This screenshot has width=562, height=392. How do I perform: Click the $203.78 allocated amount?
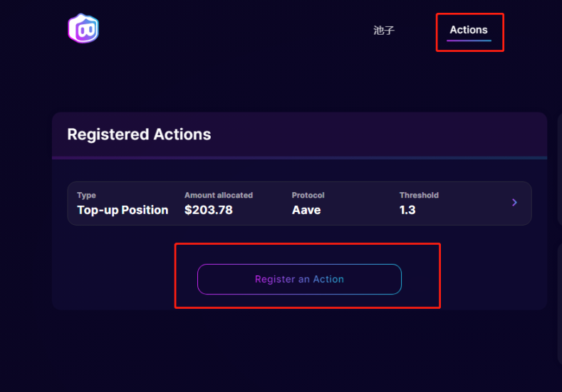[209, 210]
